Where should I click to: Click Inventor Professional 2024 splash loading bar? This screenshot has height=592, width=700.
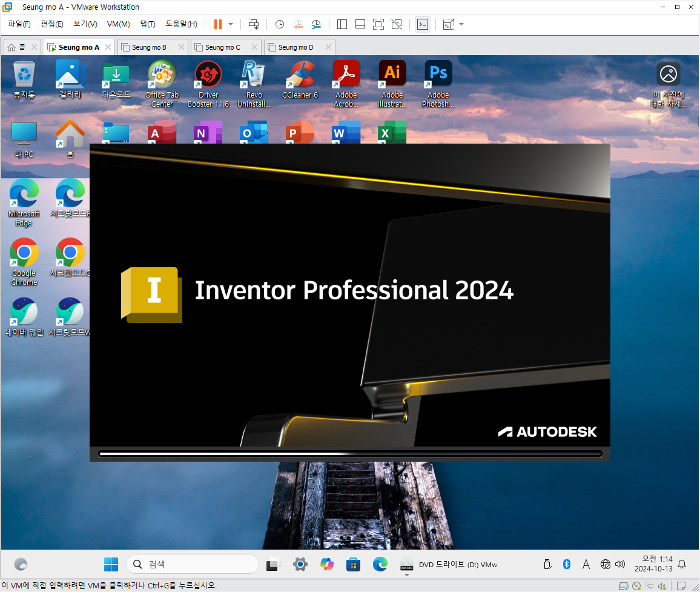351,454
